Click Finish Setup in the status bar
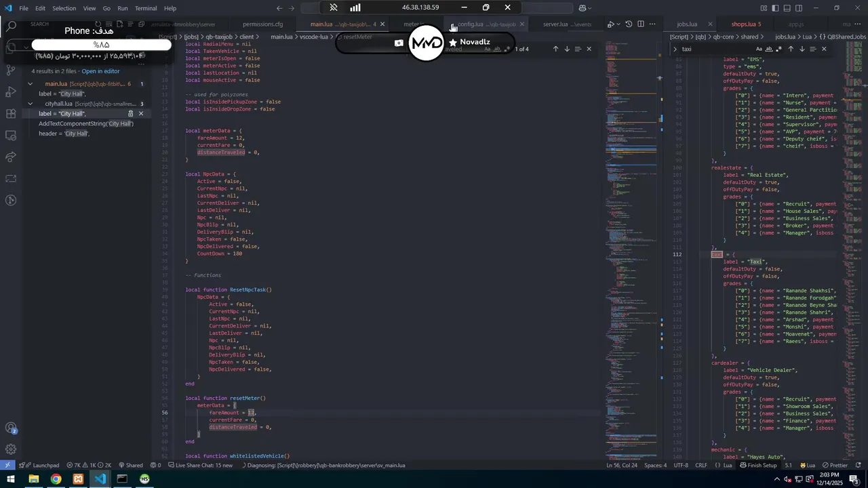 pyautogui.click(x=758, y=466)
